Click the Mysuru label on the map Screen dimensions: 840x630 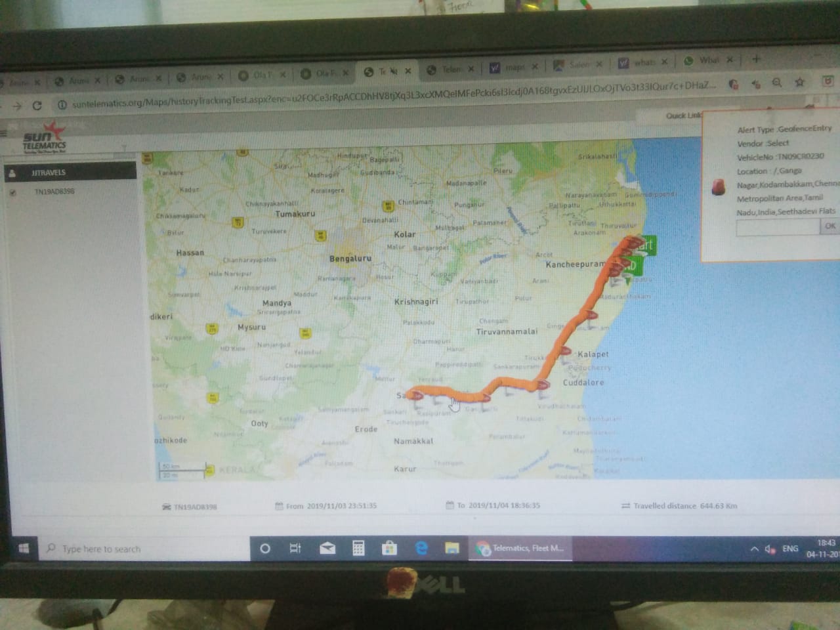tap(252, 327)
